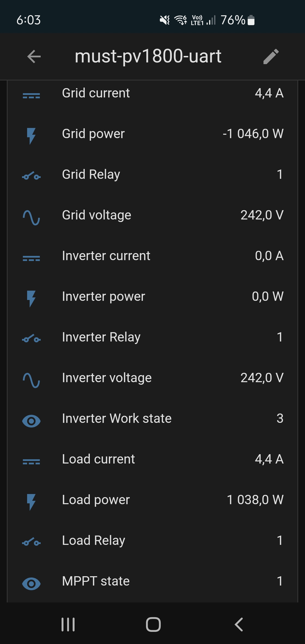
Task: Tap the Load current DC icon
Action: [31, 462]
